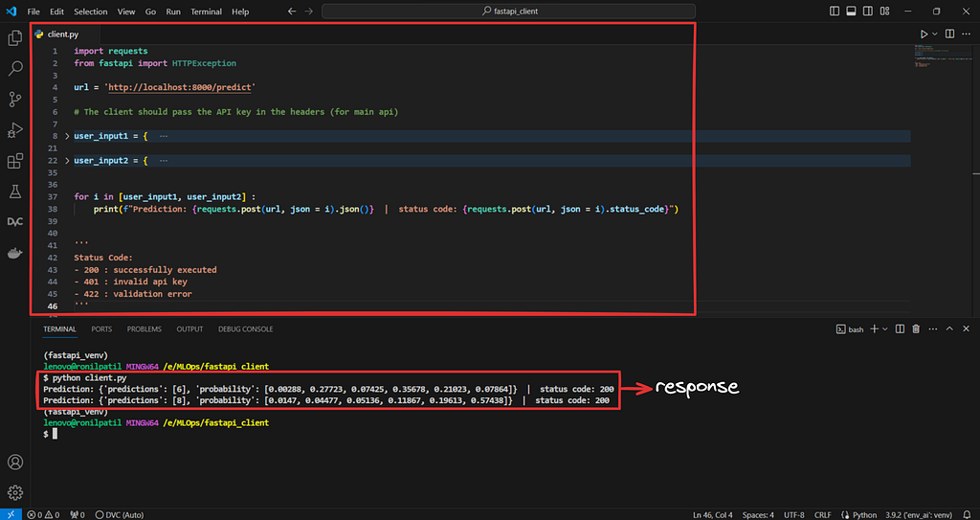This screenshot has width=980, height=520.
Task: Create a new terminal with the plus icon
Action: pyautogui.click(x=875, y=328)
